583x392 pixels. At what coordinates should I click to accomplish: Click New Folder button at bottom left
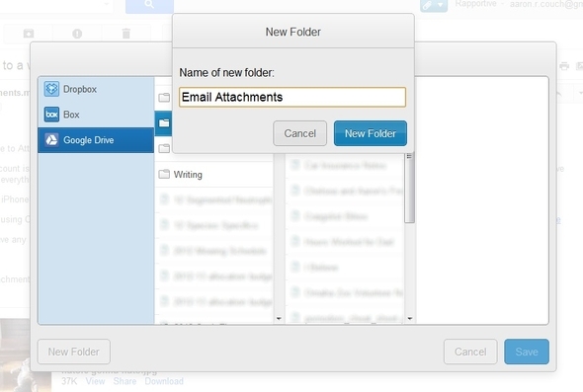(74, 352)
